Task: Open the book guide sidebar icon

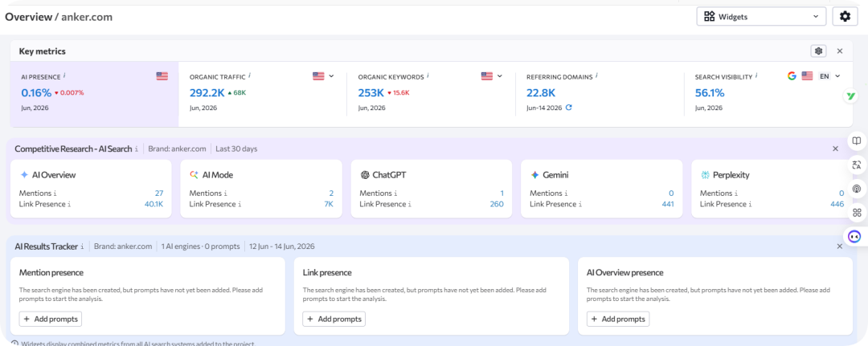Action: pos(857,141)
